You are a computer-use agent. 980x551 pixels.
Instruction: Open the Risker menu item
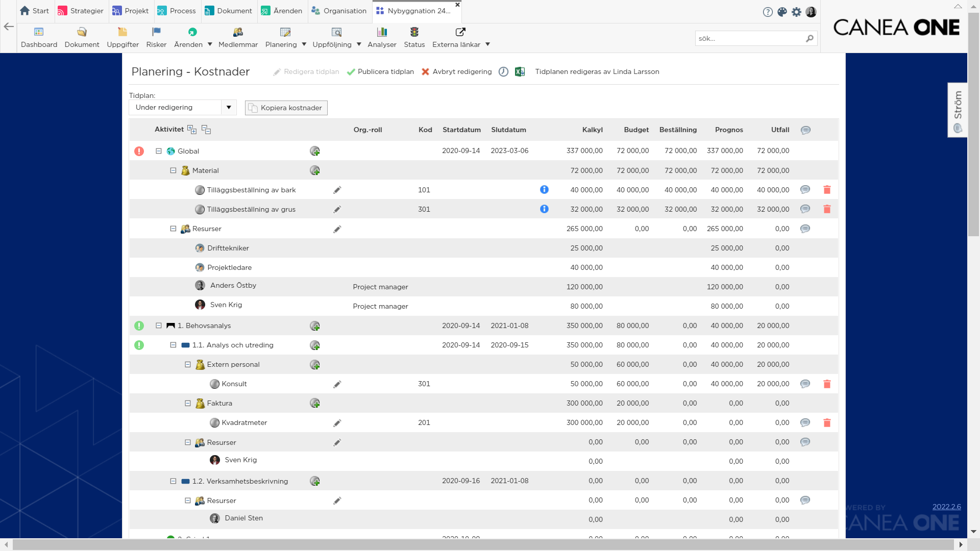click(156, 38)
